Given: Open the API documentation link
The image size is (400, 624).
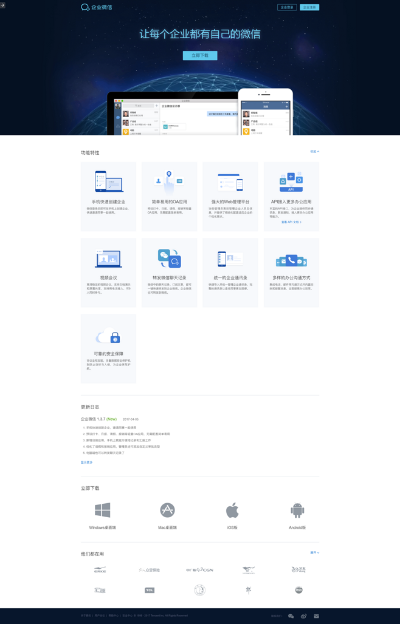Looking at the screenshot, I should coord(291,222).
